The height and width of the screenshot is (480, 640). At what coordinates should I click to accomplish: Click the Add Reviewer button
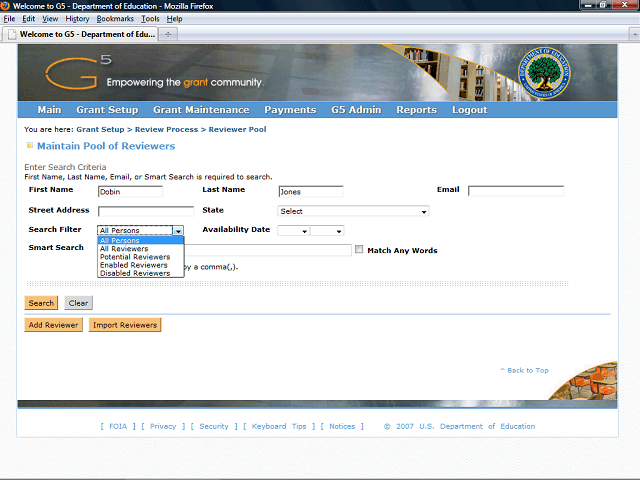pos(53,325)
